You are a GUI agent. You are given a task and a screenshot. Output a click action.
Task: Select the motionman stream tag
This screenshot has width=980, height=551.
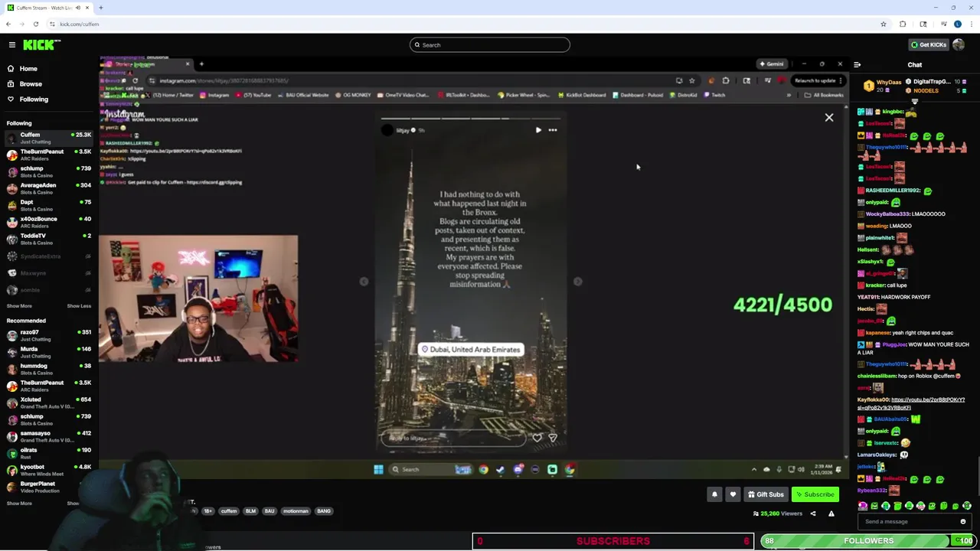(x=296, y=511)
